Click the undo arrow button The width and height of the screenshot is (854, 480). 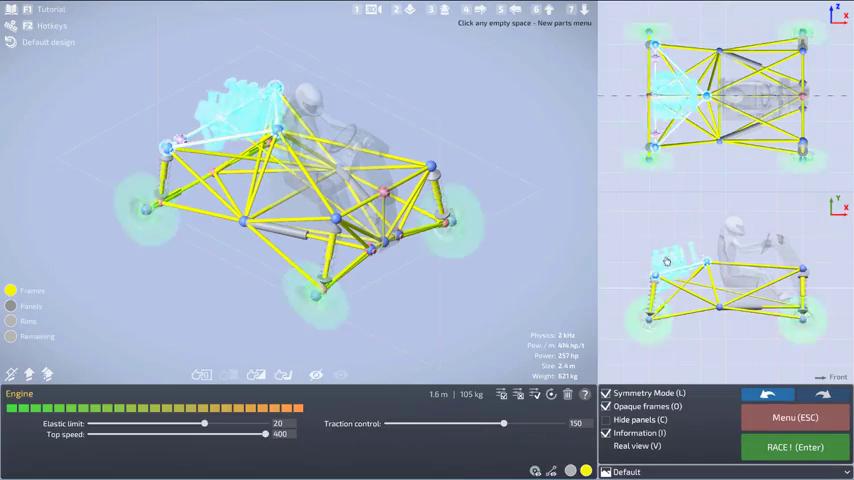(x=768, y=395)
